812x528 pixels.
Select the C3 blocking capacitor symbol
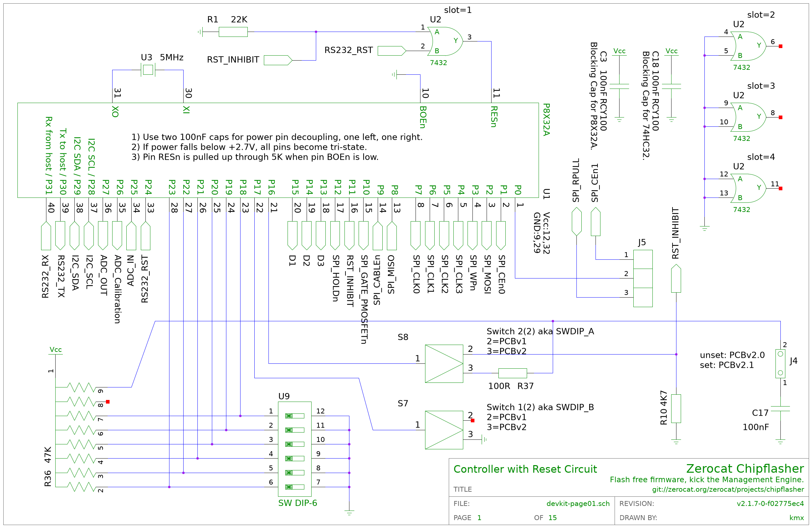coord(619,86)
